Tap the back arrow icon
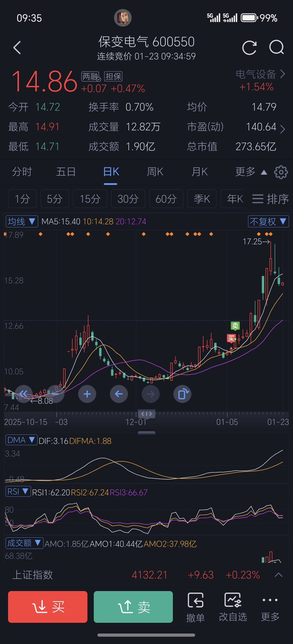The image size is (293, 644). coord(17,48)
